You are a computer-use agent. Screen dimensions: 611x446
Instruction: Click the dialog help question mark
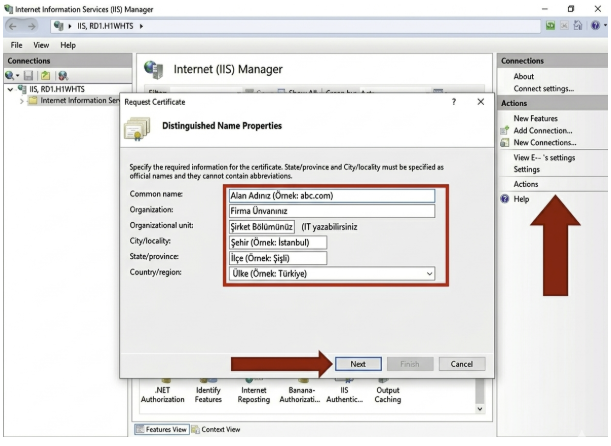[x=454, y=102]
